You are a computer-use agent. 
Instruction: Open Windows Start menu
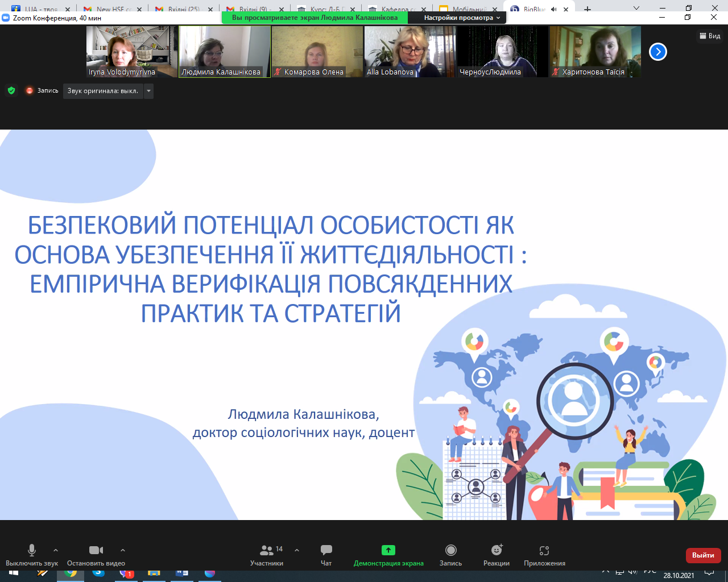click(14, 573)
